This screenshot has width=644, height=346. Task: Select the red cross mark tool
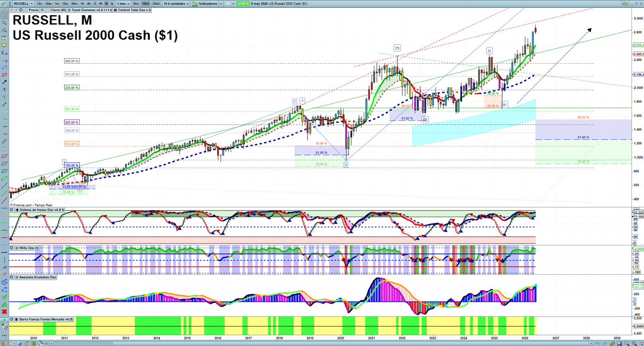click(4, 312)
